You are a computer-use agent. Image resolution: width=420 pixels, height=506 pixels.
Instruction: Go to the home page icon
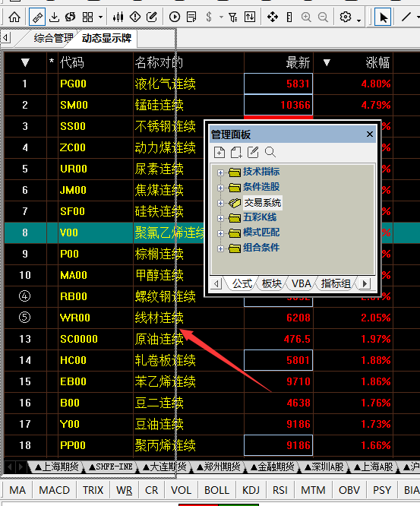(14, 17)
